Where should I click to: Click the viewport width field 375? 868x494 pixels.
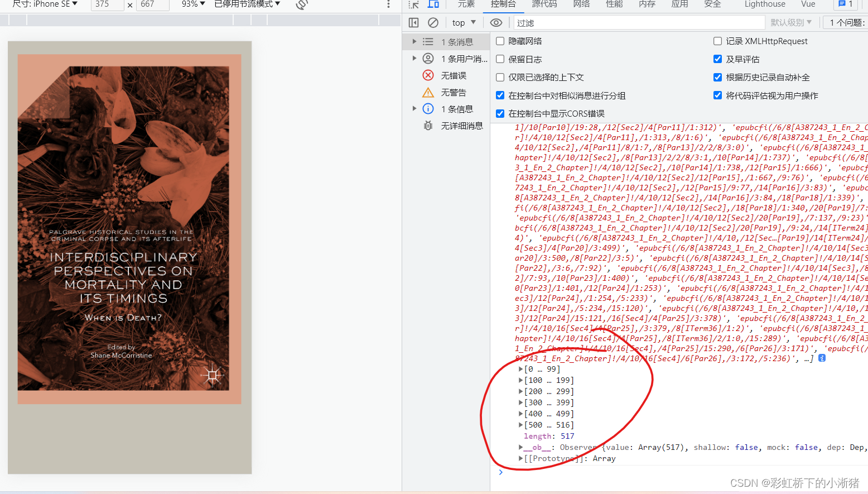(107, 4)
